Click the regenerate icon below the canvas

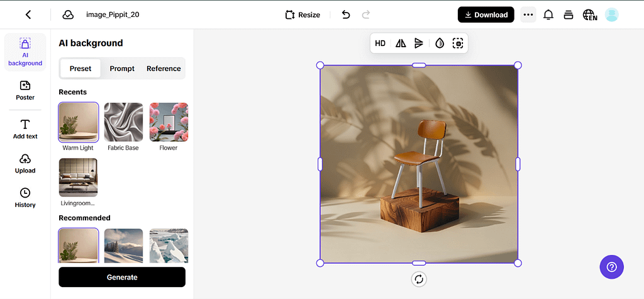[x=419, y=279]
